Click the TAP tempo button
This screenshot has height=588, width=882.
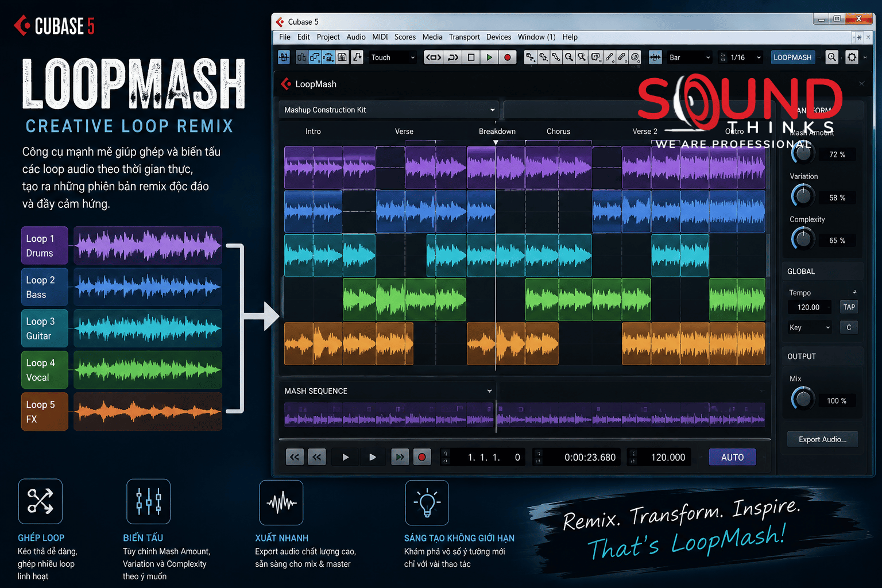click(x=849, y=307)
